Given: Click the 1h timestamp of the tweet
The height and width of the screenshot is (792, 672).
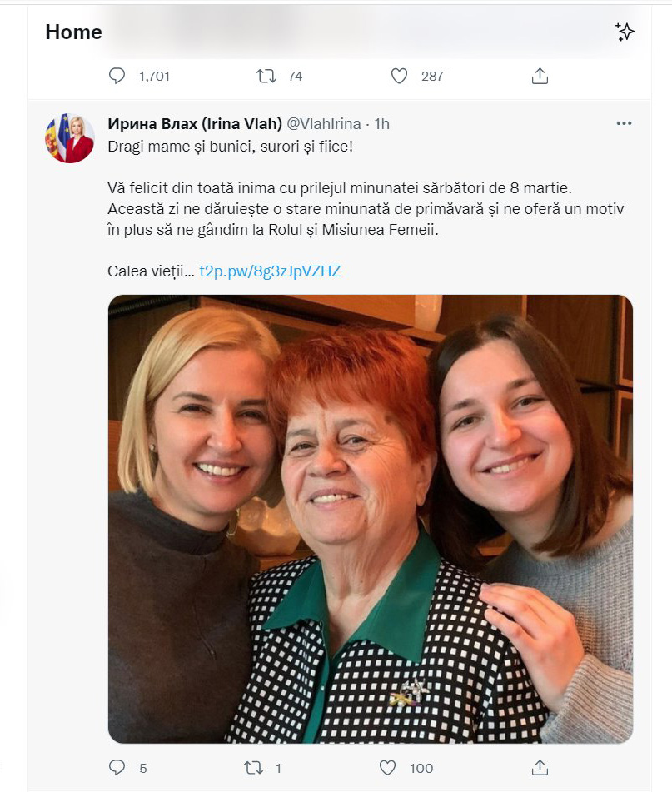Looking at the screenshot, I should tap(381, 124).
